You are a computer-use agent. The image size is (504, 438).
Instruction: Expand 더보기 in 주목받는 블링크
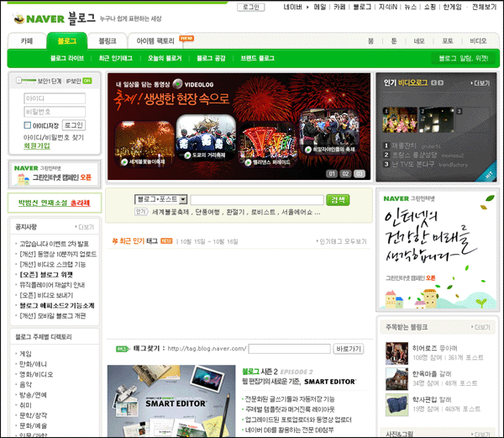point(480,327)
